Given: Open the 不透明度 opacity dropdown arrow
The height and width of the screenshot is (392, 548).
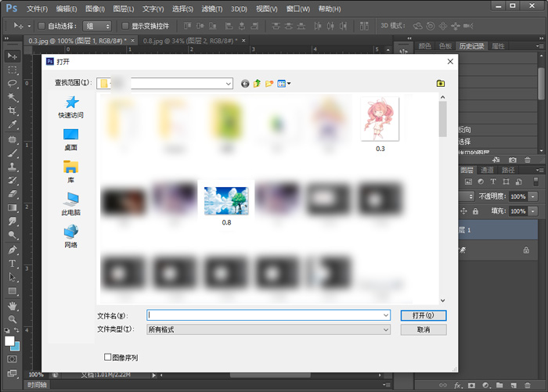Looking at the screenshot, I should (x=533, y=196).
